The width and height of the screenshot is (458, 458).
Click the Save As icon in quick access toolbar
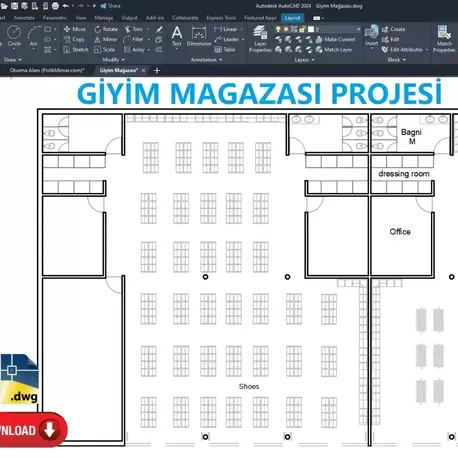[x=25, y=6]
